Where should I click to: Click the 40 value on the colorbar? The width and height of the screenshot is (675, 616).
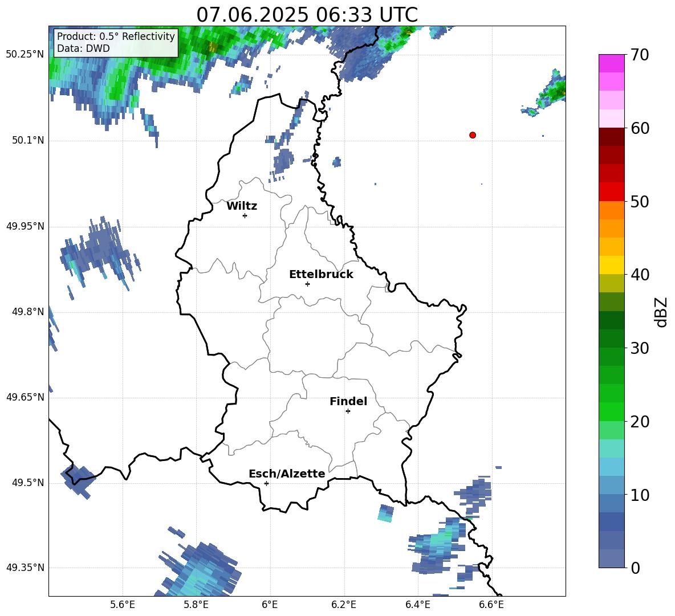pyautogui.click(x=639, y=275)
